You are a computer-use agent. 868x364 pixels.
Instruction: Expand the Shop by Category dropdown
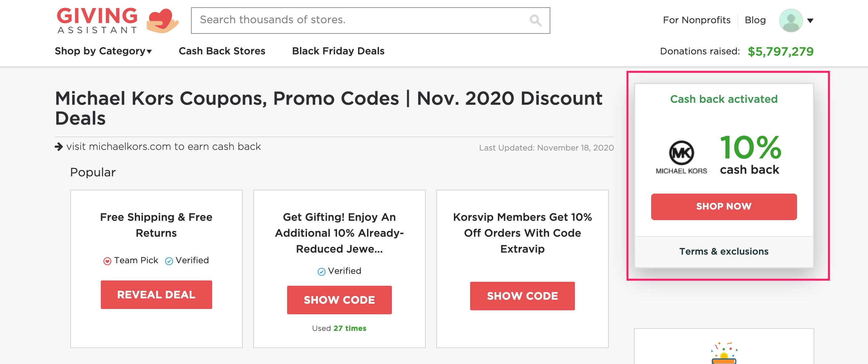point(103,51)
